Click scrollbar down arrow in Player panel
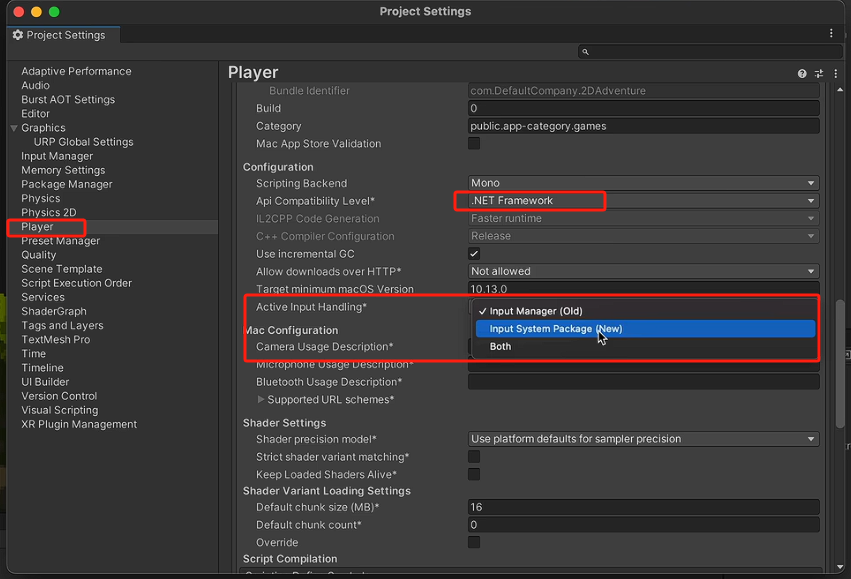Screen dimensions: 851x579 (840, 567)
